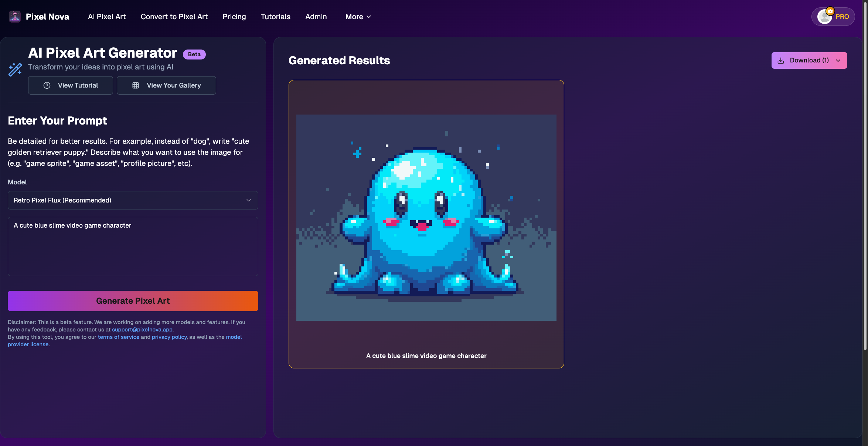Click 'Transform your ideas into pixel art' subtitle
The width and height of the screenshot is (868, 446).
point(101,67)
